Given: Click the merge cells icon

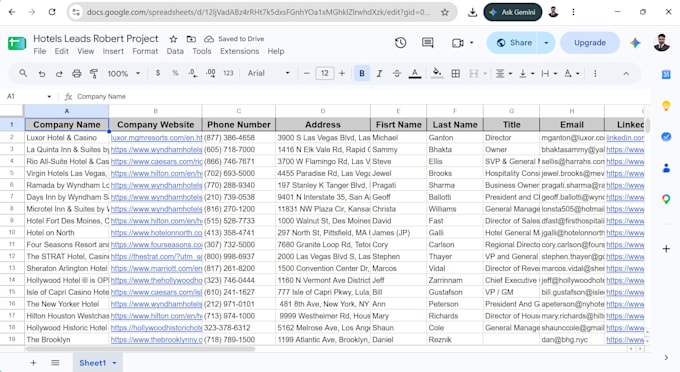Looking at the screenshot, I should pos(474,74).
